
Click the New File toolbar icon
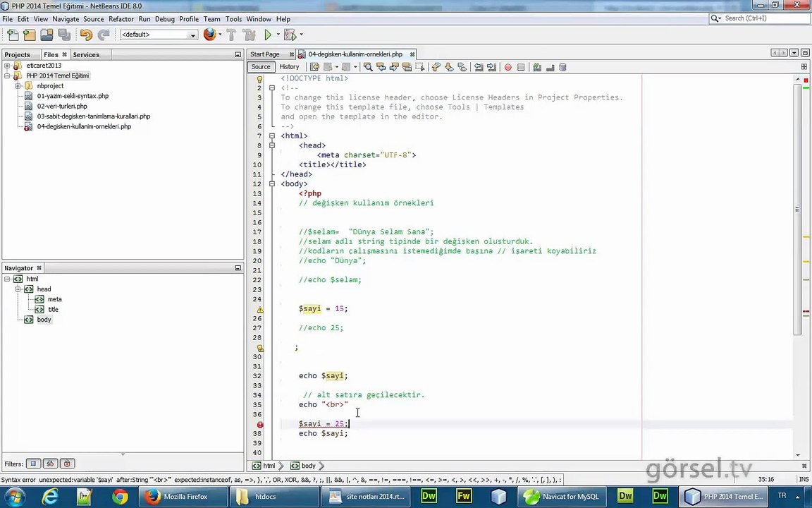coord(13,35)
